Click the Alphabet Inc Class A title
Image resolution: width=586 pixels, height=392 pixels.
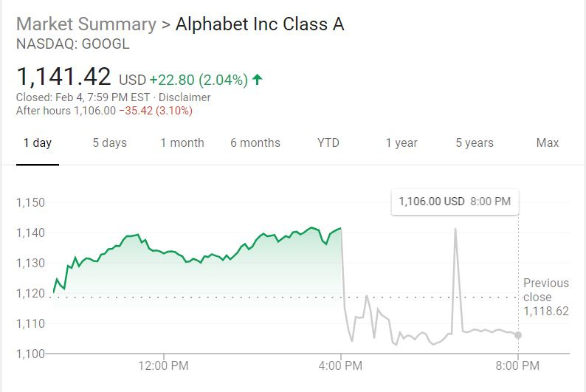tap(260, 24)
